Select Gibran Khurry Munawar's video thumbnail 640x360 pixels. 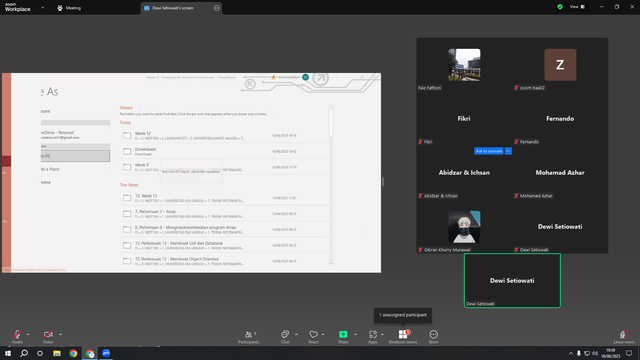tap(464, 227)
